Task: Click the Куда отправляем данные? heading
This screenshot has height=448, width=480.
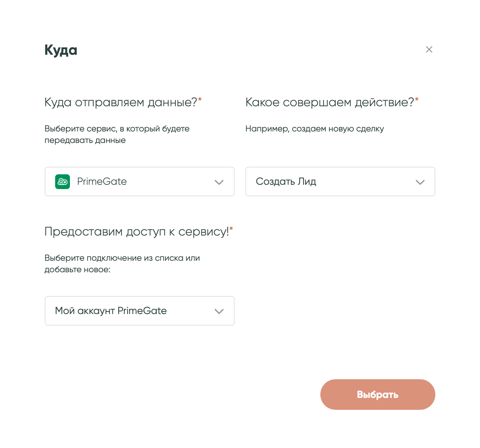Action: coord(121,102)
